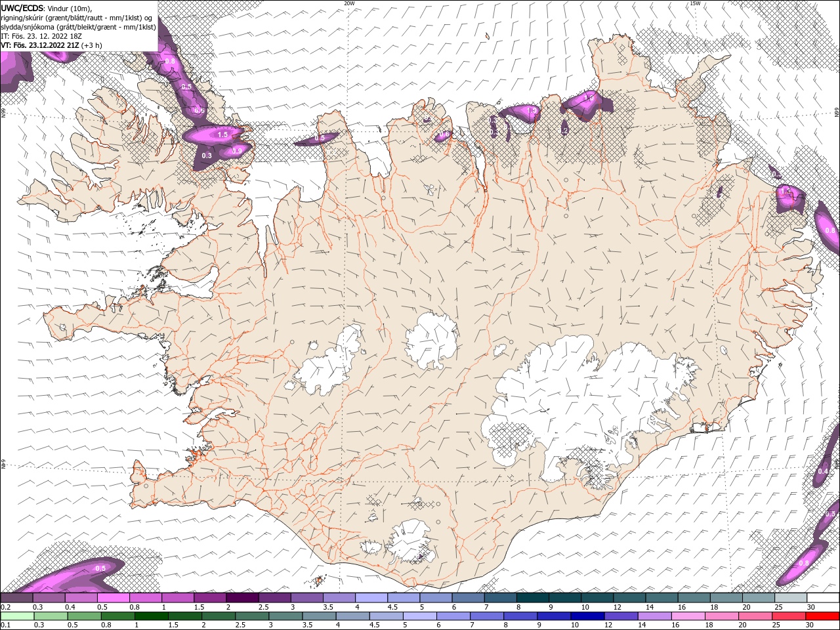
Task: Click the crimson swatch starting at 25 in bottom legend row
Action: (789, 616)
